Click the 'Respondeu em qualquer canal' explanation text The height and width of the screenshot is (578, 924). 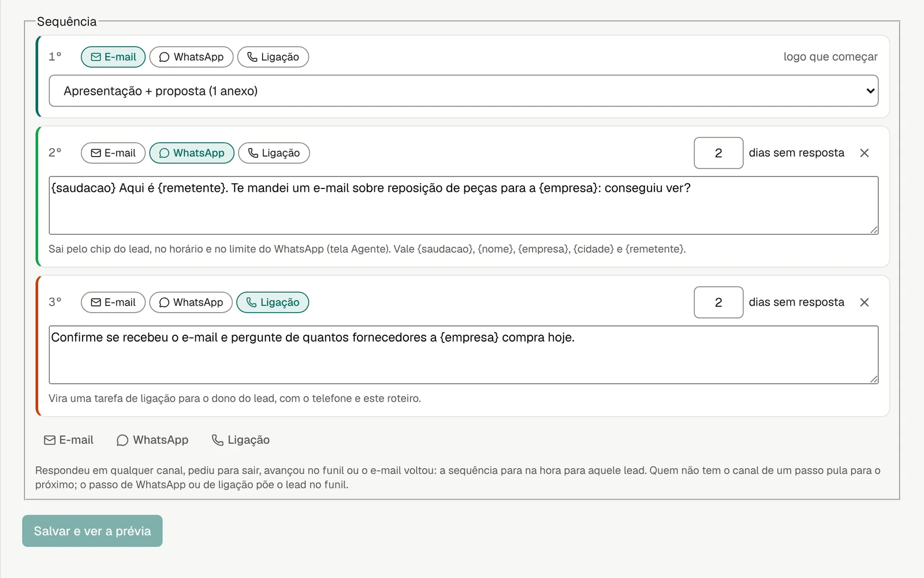[458, 478]
